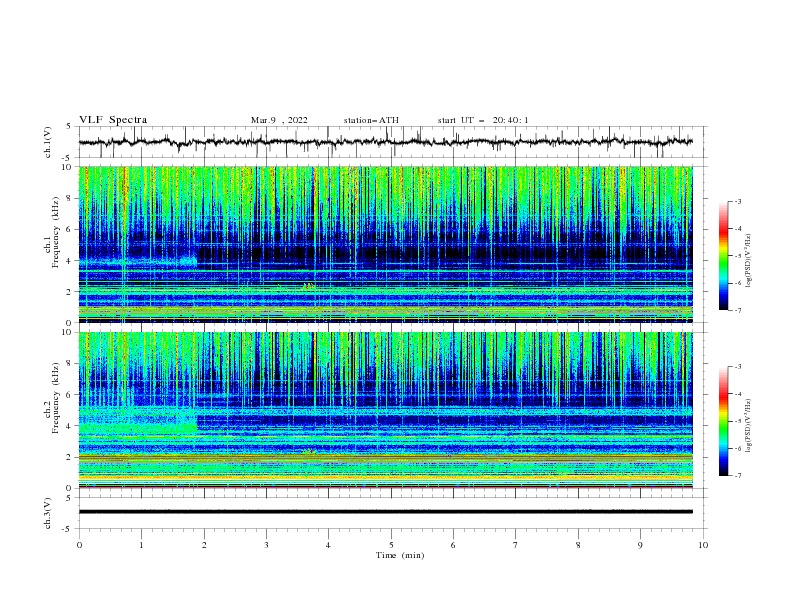Click the '4' tick on ch.2 frequency axis
Viewport: 792px width, 612px height.
tap(70, 426)
